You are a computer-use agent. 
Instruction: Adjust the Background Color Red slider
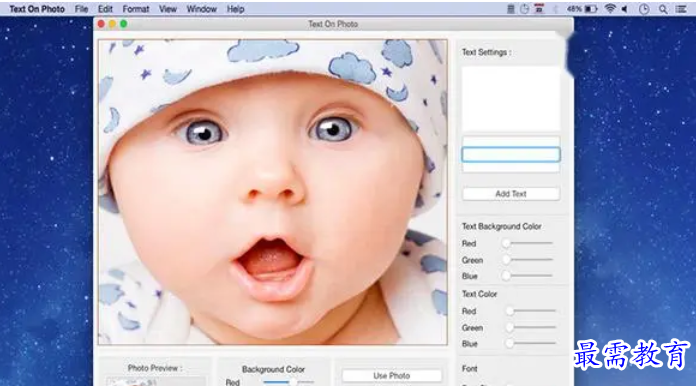pos(289,382)
